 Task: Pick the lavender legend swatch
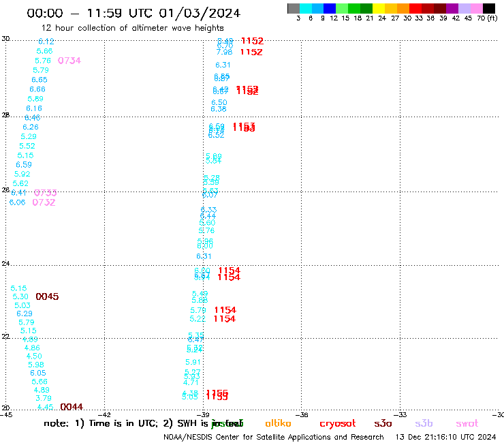tap(464, 8)
